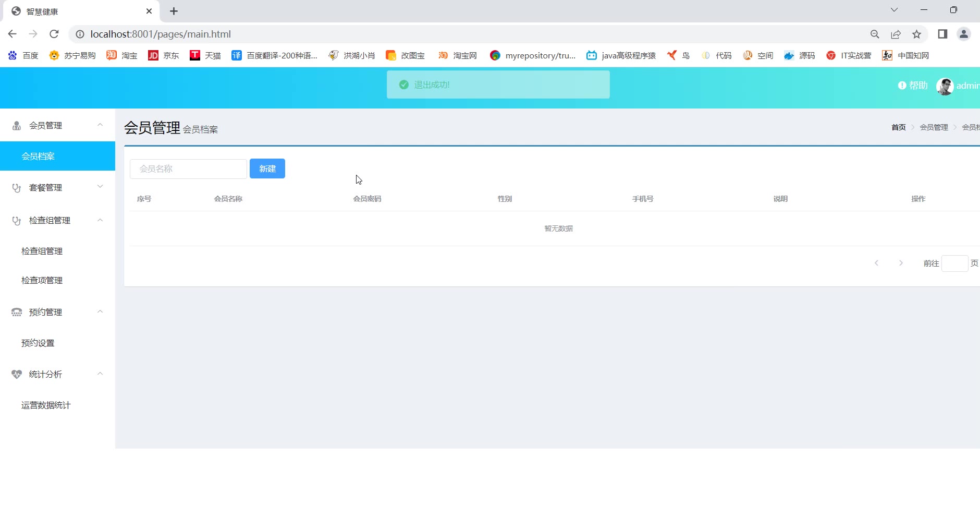
Task: Click the 统计分析 heartbeat icon
Action: click(x=17, y=375)
